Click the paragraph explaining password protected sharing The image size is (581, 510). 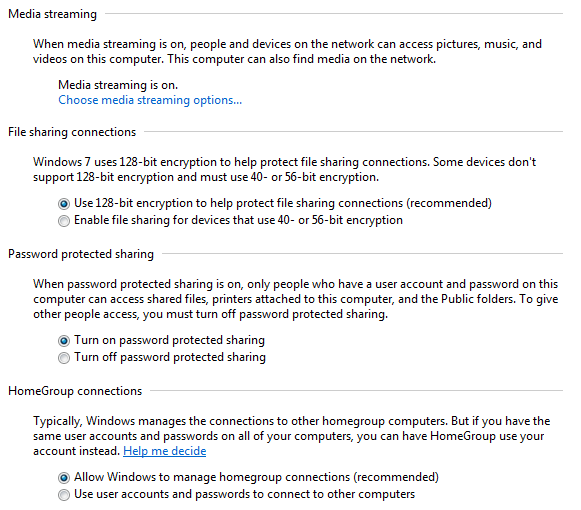(295, 299)
